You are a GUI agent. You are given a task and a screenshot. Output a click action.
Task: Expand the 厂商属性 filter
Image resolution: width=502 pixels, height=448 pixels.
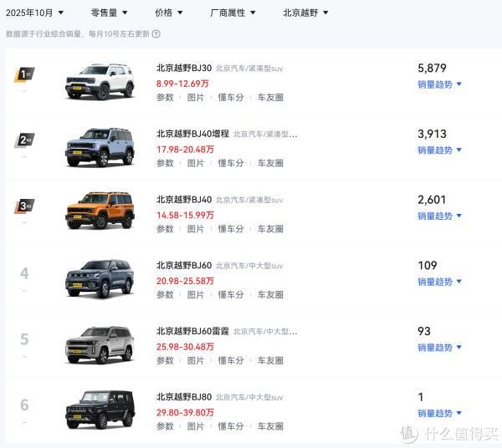coord(233,13)
